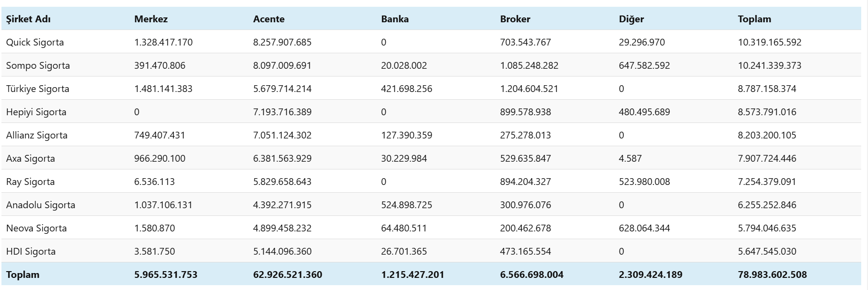Select the Quick Sigorta row name
The height and width of the screenshot is (290, 868).
coord(35,42)
